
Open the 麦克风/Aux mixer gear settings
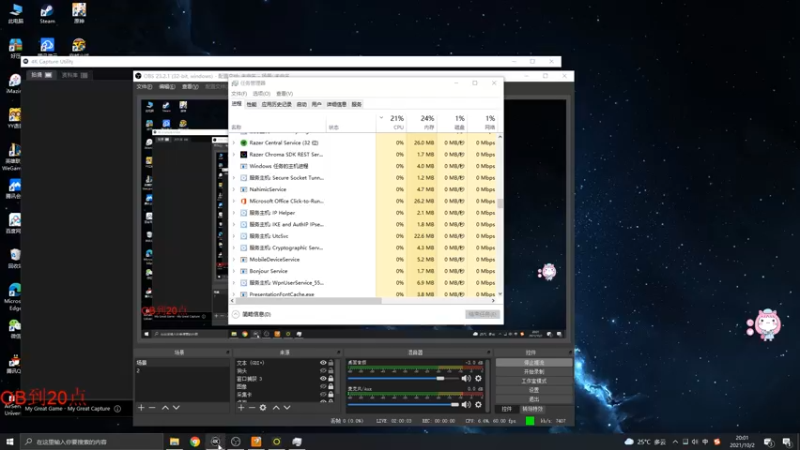[478, 405]
